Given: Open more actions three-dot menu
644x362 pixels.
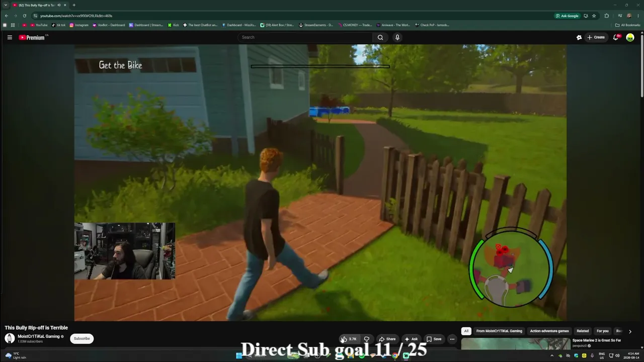Looking at the screenshot, I should click(452, 339).
